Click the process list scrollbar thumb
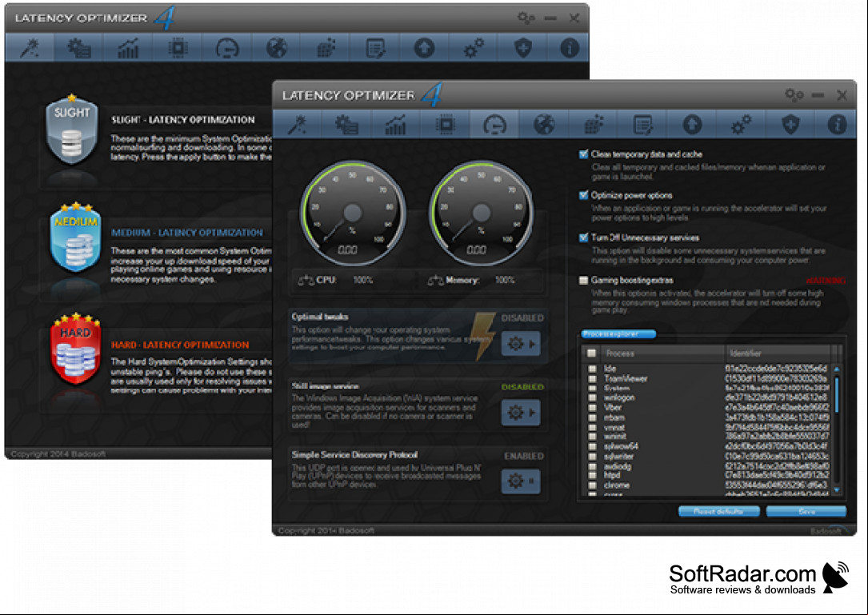The image size is (868, 615). pos(837,394)
